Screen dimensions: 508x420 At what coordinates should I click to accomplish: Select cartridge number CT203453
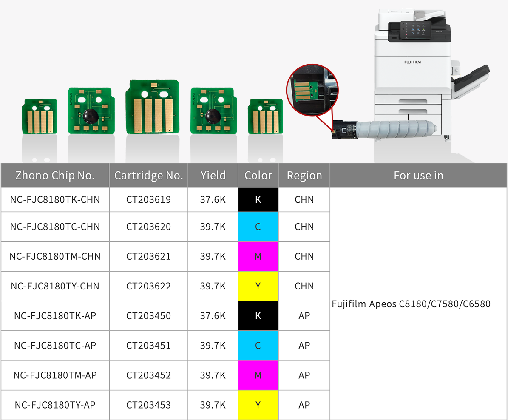149,405
